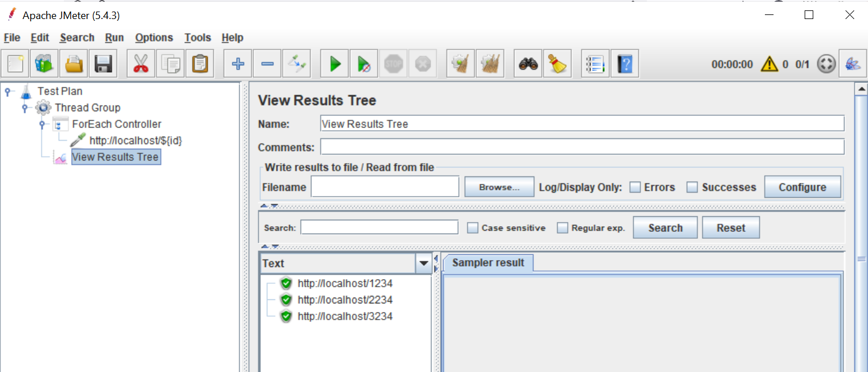The height and width of the screenshot is (372, 868).
Task: Start test with no pauses
Action: (x=363, y=63)
